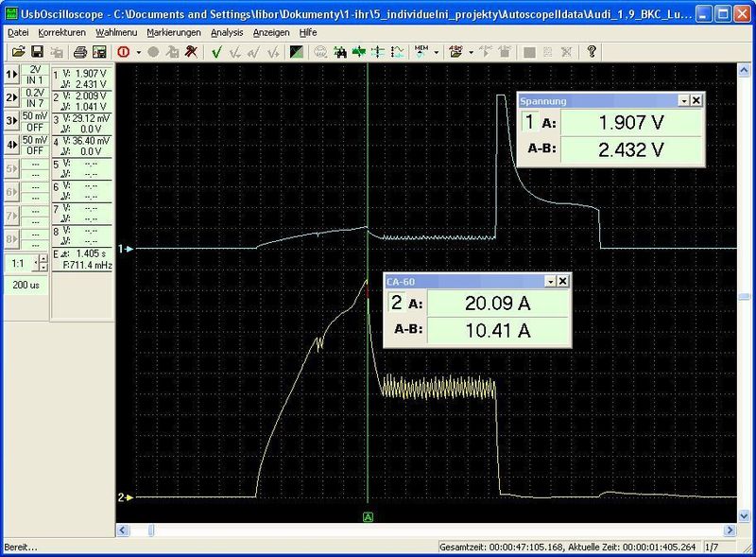Click the 200 us timebase button
756x557 pixels.
(x=26, y=285)
